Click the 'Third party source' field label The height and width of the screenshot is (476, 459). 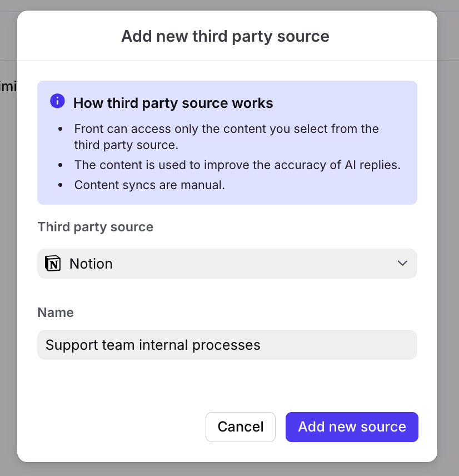pos(95,227)
